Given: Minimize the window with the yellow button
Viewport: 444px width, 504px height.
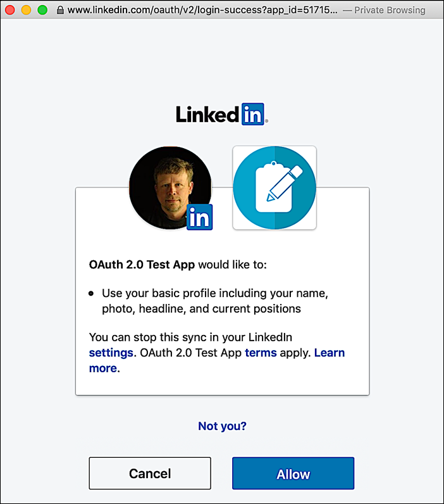Looking at the screenshot, I should pos(26,10).
